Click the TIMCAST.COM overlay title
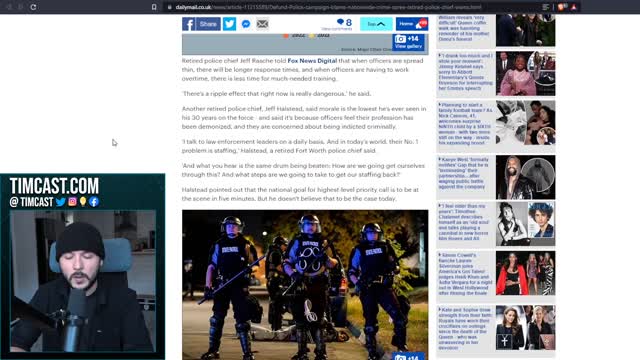The width and height of the screenshot is (640, 360). [x=54, y=186]
